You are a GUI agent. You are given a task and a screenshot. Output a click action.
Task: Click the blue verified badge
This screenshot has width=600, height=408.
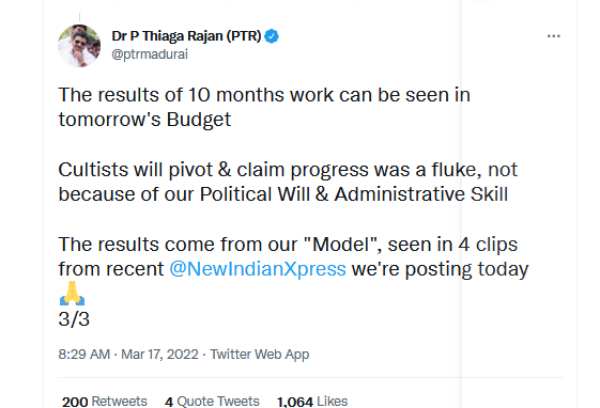[272, 36]
